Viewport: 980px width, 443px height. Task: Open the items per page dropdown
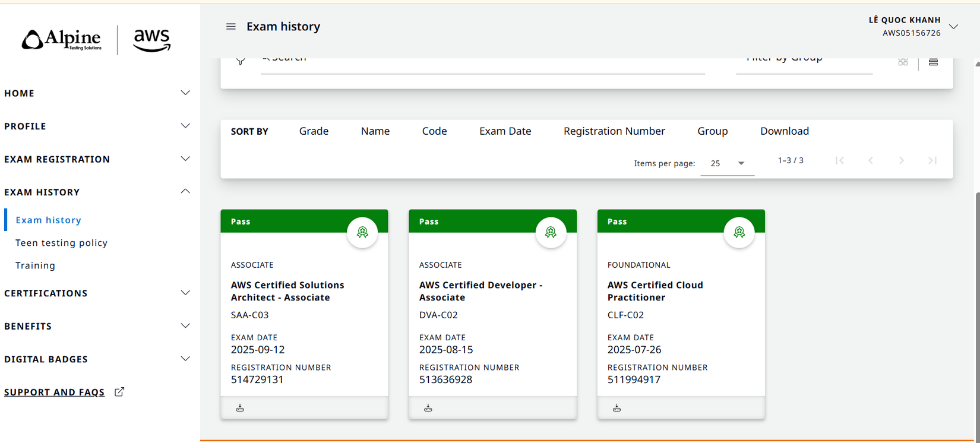[728, 163]
